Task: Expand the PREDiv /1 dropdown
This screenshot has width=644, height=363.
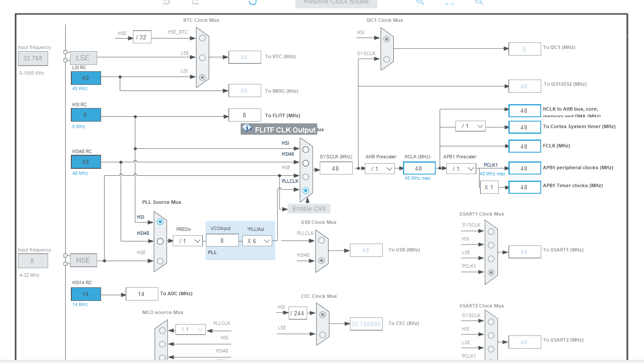Action: pyautogui.click(x=188, y=241)
